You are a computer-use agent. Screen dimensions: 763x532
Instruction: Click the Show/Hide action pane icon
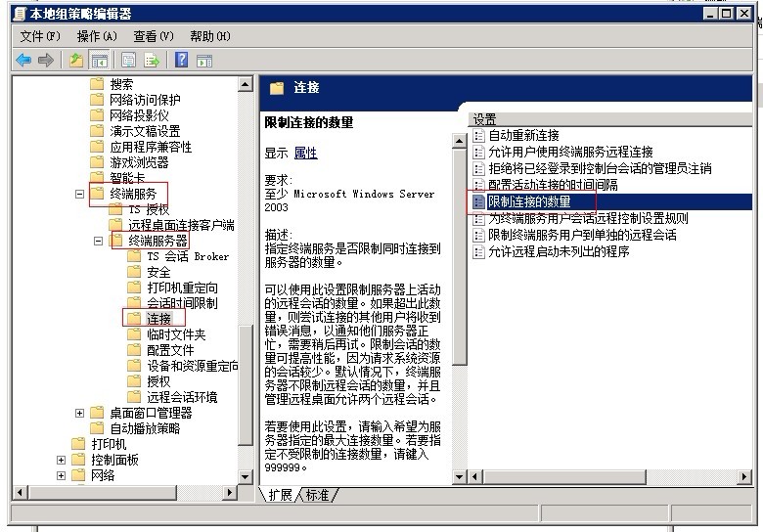[x=204, y=61]
